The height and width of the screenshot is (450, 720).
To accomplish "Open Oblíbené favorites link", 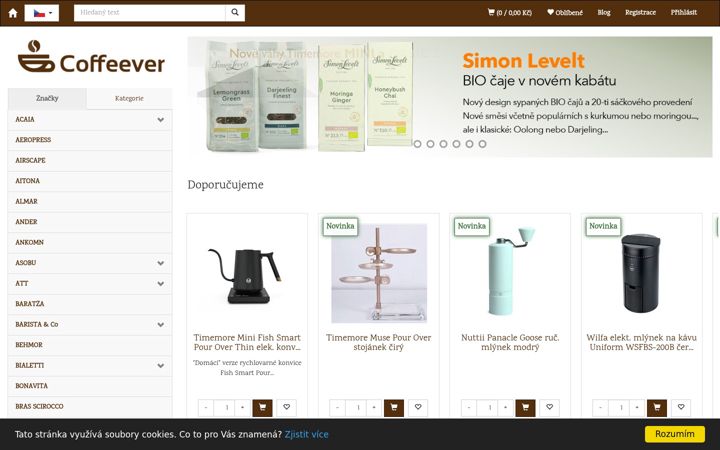I will (565, 13).
